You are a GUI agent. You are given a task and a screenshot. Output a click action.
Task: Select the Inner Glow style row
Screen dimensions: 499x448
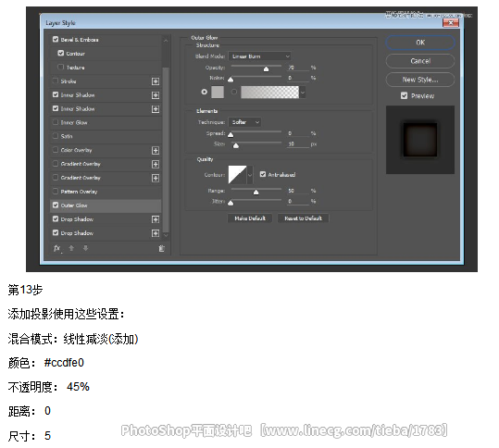click(x=106, y=122)
